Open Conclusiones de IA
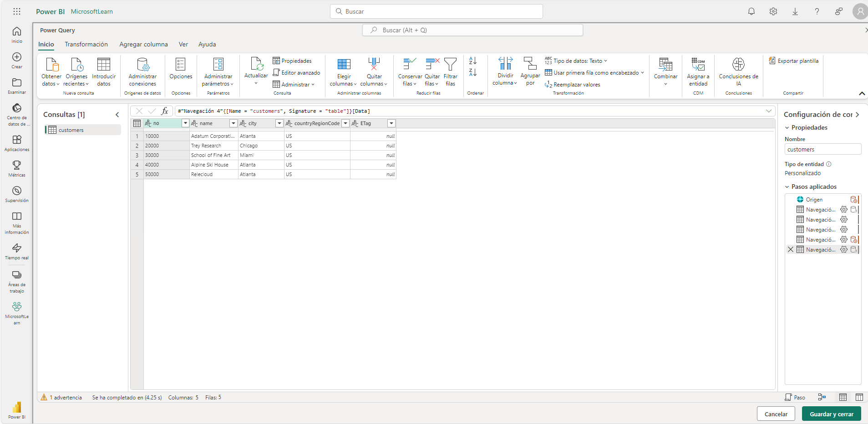Viewport: 868px width, 424px height. (738, 72)
